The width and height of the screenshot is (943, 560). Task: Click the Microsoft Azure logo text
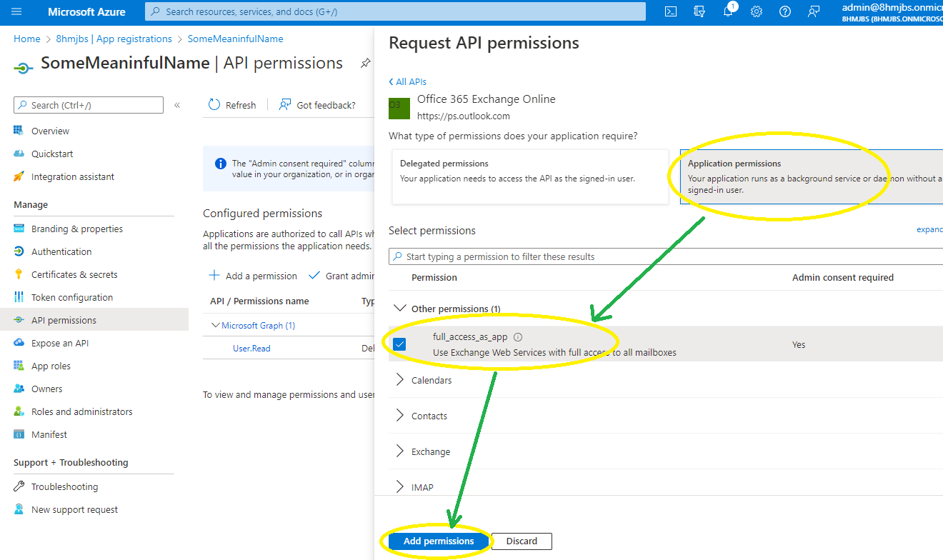86,12
